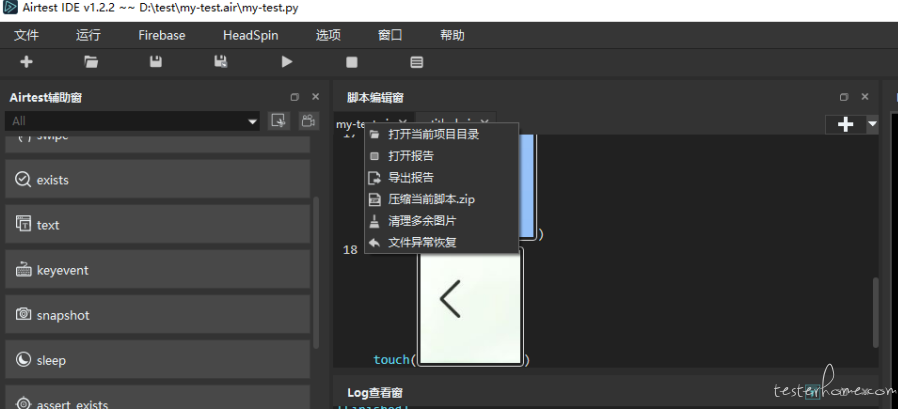Open the dropdown arrow beside the plus button
898x409 pixels.
872,124
